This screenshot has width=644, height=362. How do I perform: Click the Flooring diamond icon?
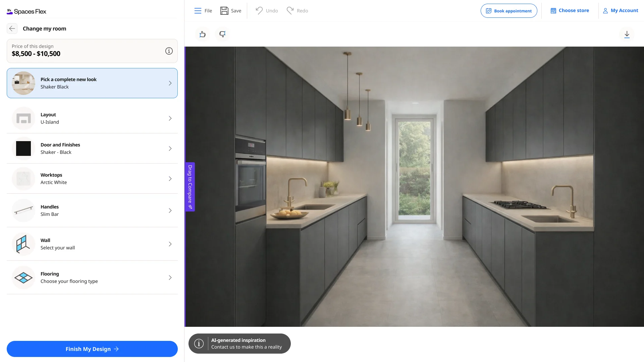click(x=23, y=278)
